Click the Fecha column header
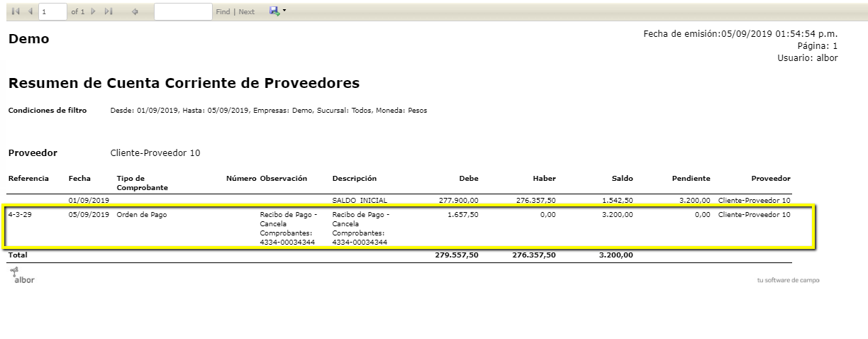The image size is (868, 339). pos(79,178)
